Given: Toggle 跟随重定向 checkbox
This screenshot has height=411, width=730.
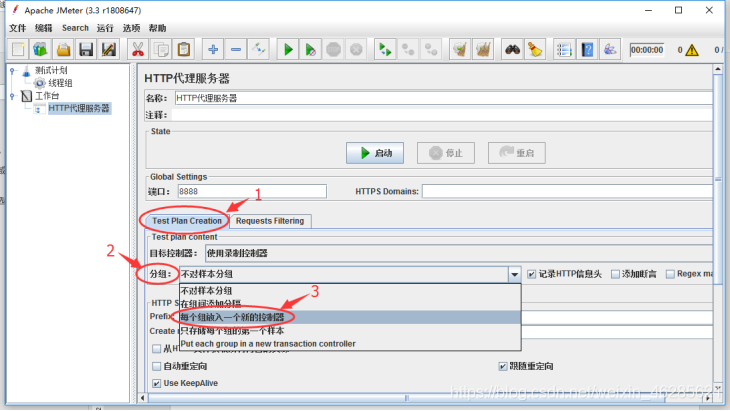Looking at the screenshot, I should tap(502, 366).
